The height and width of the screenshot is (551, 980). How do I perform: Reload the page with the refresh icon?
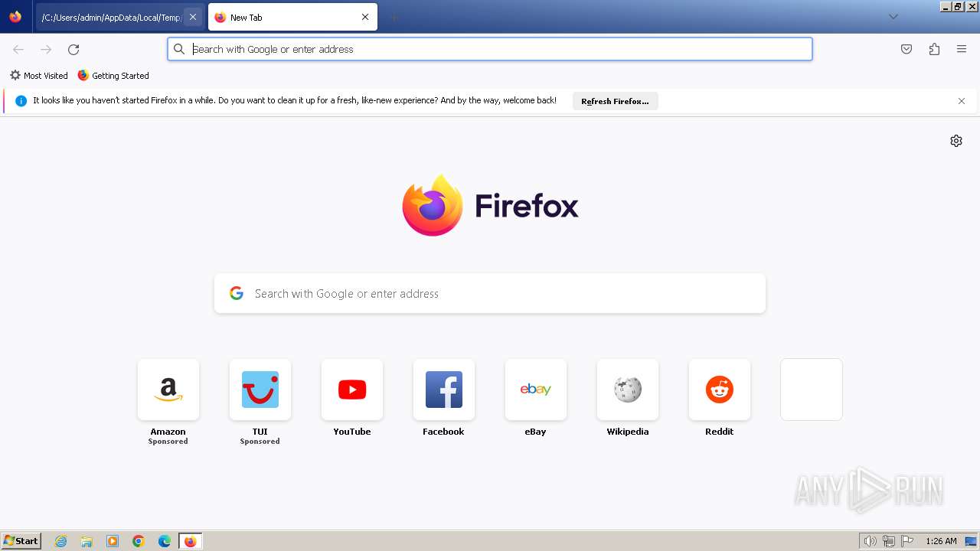[x=73, y=49]
